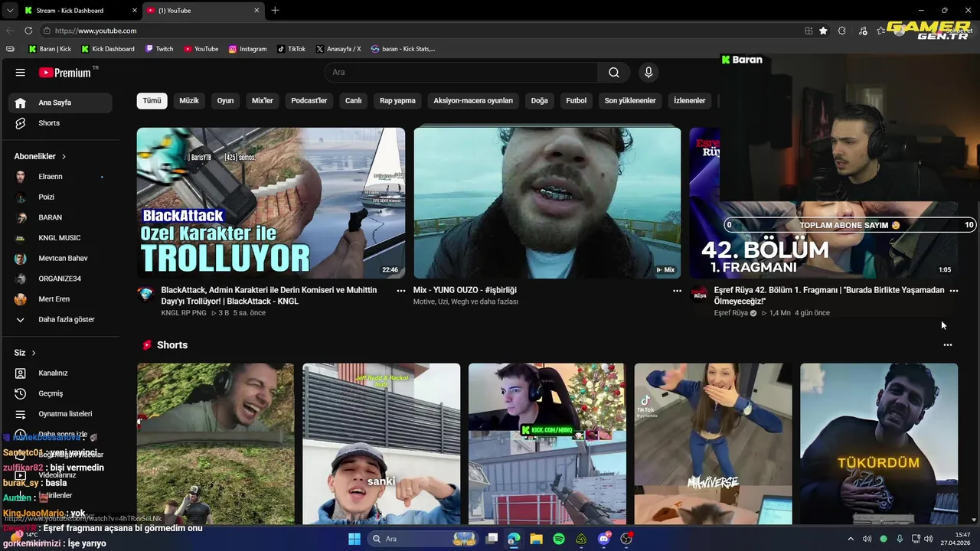Select the Son yüklenenler chip
Screen dimensions: 980x551
pyautogui.click(x=630, y=100)
